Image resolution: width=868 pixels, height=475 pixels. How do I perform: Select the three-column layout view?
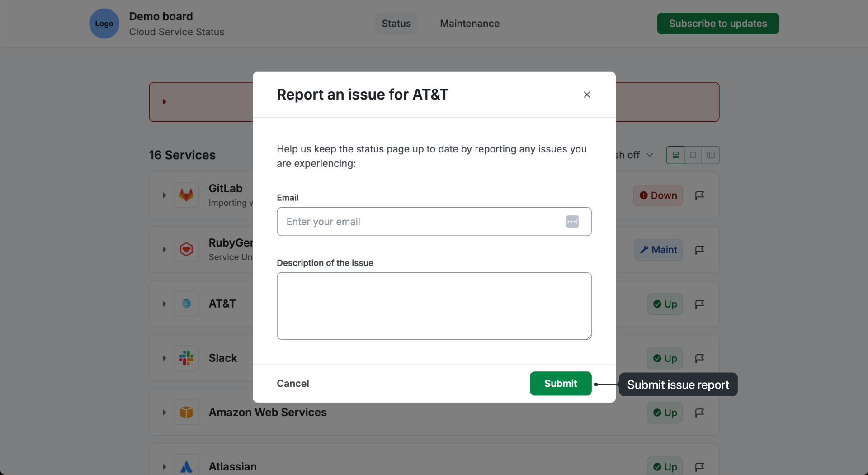(711, 155)
